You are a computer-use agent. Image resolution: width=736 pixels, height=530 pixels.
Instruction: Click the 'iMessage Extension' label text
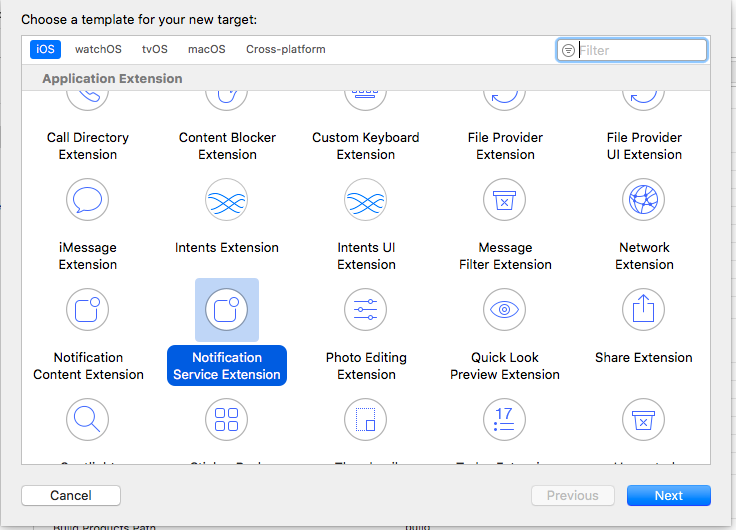[x=88, y=256]
